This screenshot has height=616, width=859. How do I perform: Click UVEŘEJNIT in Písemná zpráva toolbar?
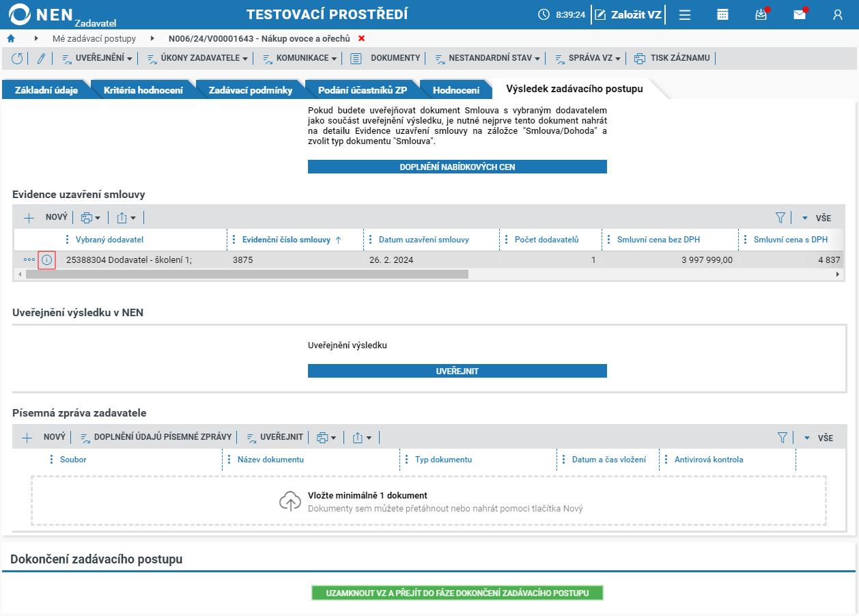[274, 438]
